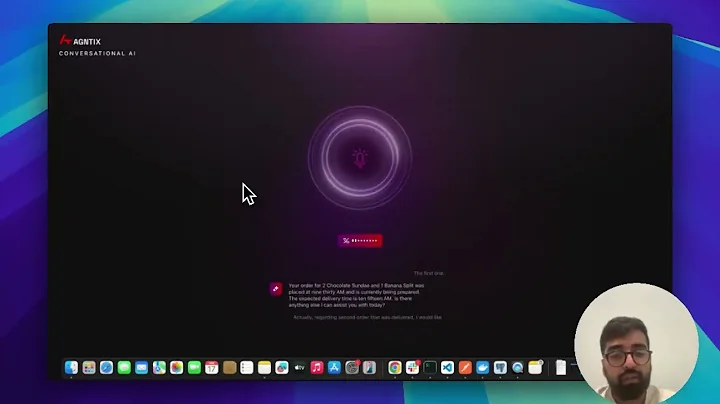Open Messages in the dock

(x=124, y=367)
